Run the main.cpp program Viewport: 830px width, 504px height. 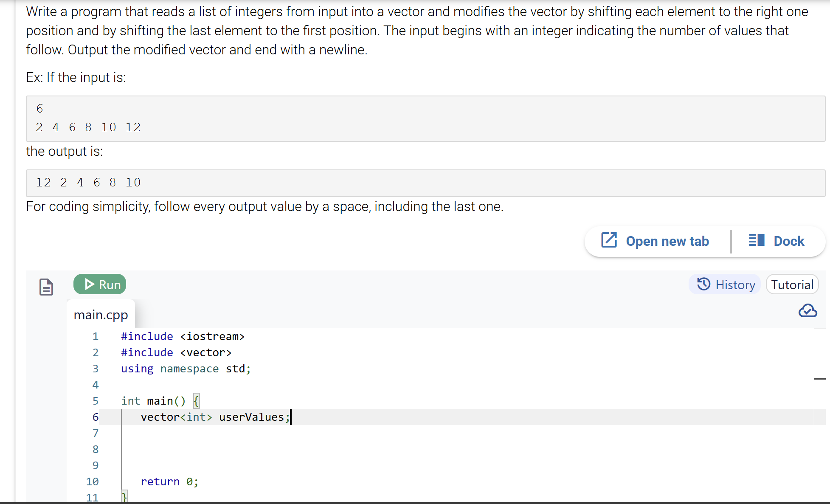tap(99, 284)
